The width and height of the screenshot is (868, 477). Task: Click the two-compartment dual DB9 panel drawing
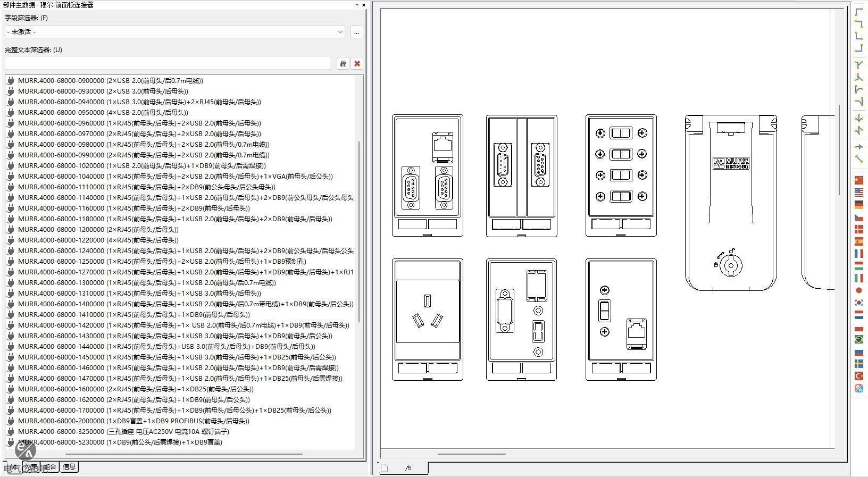pyautogui.click(x=522, y=175)
